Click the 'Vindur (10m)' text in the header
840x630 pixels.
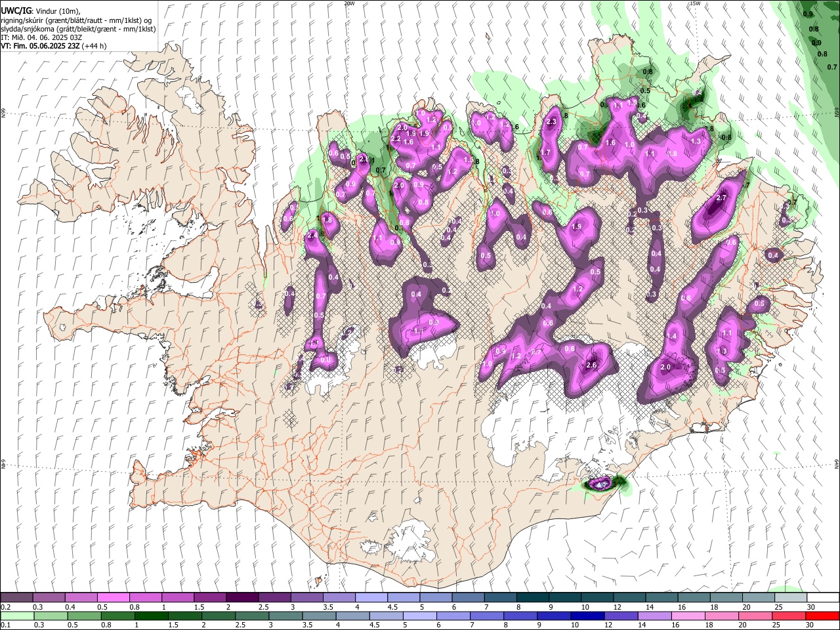(56, 11)
